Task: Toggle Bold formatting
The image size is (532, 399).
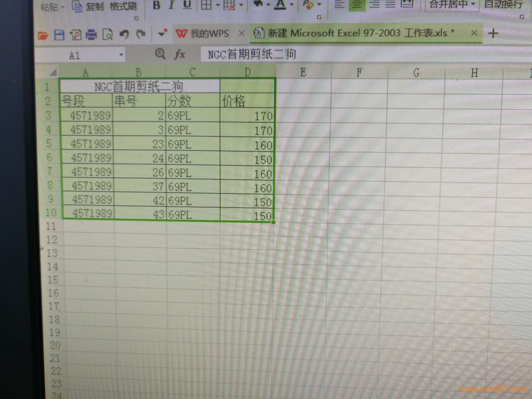Action: click(x=156, y=5)
